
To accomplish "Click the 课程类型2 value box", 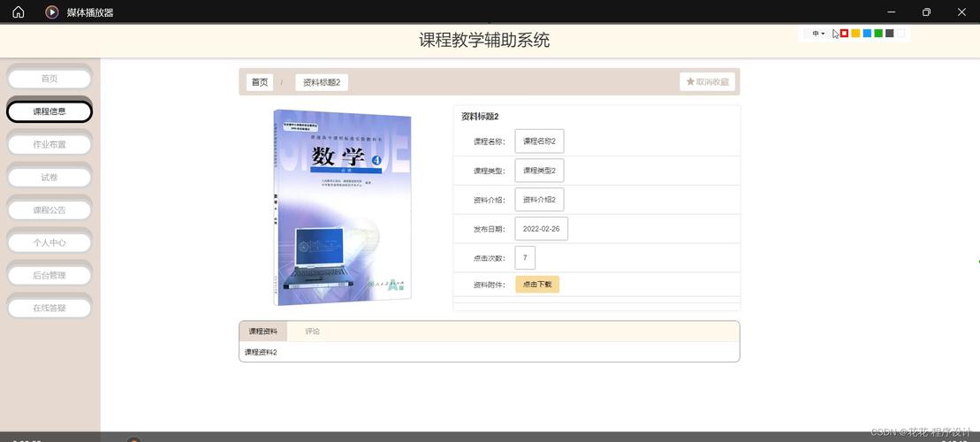I will click(539, 171).
